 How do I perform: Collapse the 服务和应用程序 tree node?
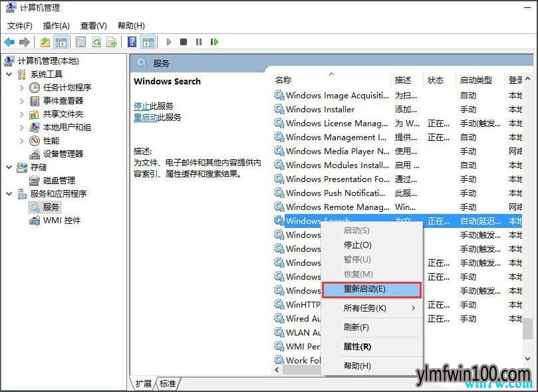(x=9, y=194)
